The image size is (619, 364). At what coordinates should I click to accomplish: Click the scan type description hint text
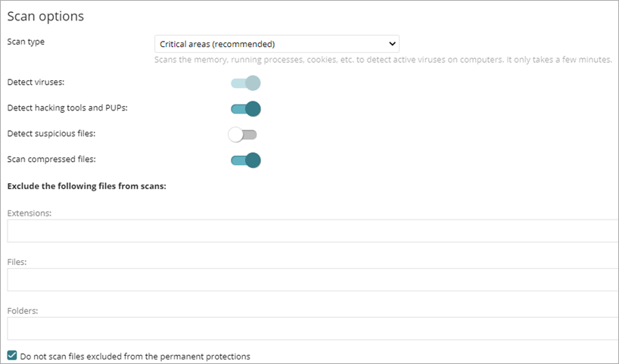(383, 60)
